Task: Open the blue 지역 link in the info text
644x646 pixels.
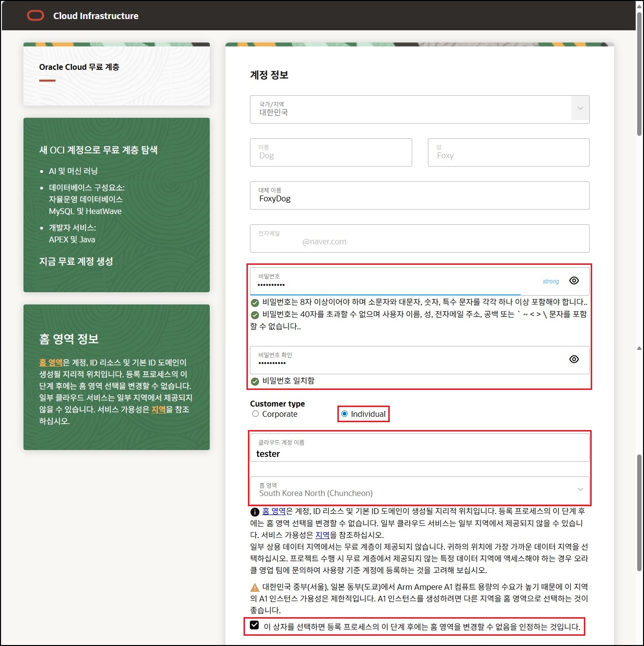Action: point(322,535)
